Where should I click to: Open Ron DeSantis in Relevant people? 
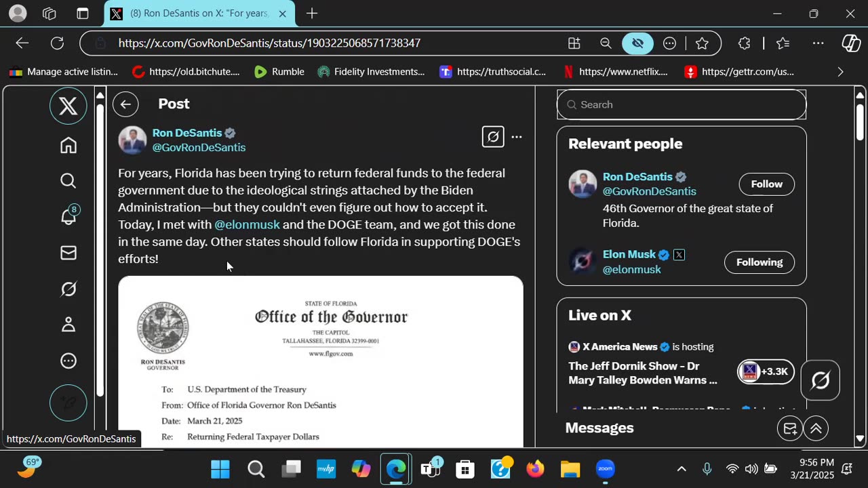coord(637,177)
